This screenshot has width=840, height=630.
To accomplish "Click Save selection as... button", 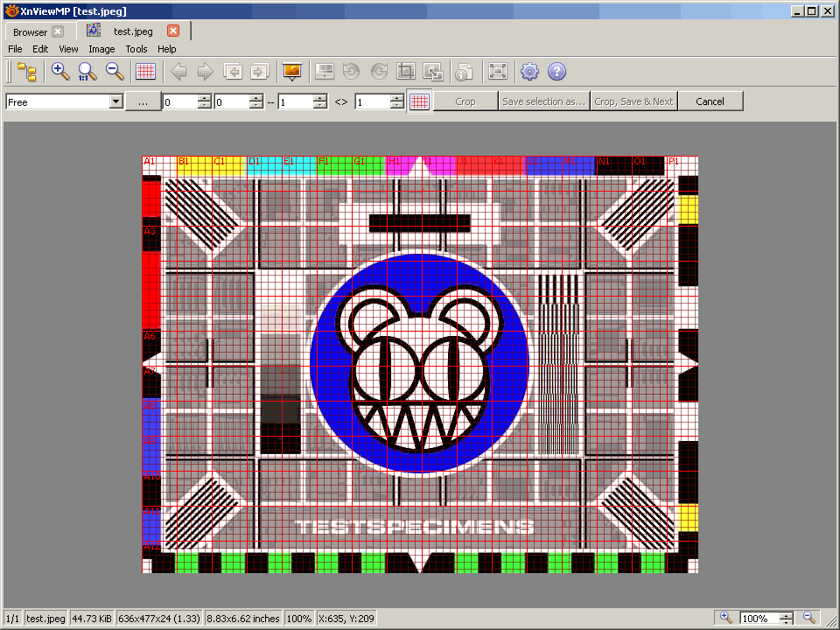I will (543, 101).
